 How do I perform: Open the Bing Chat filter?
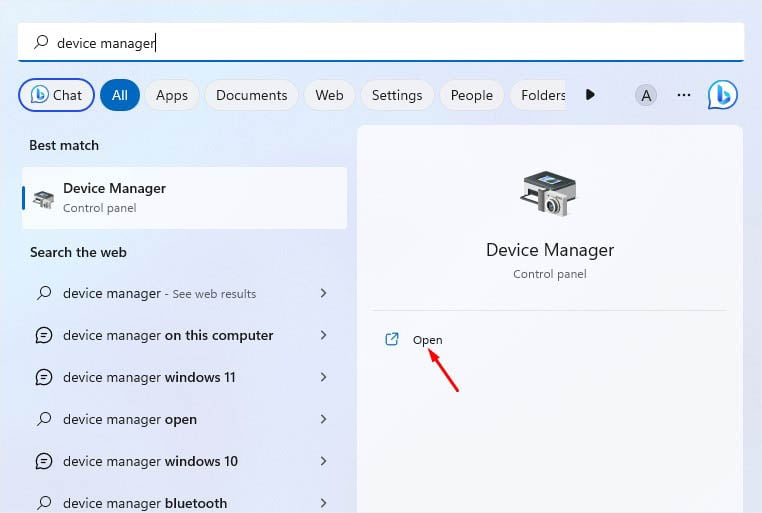(x=56, y=95)
